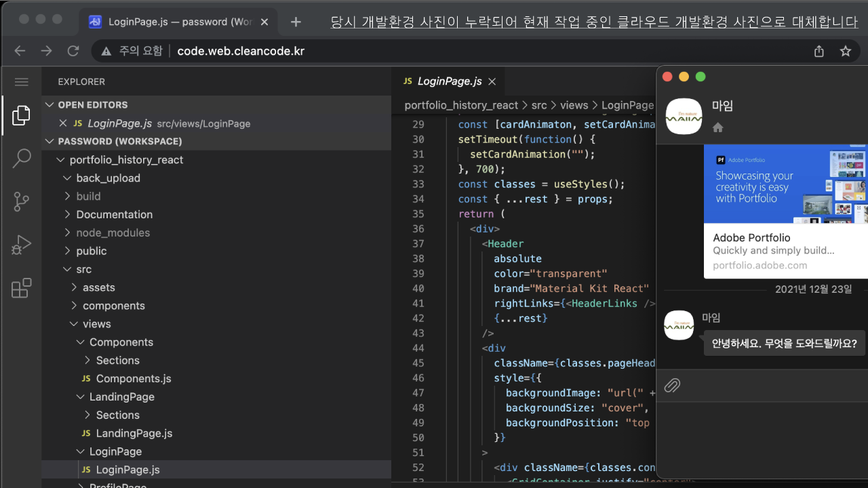Reload the browser page
The width and height of the screenshot is (868, 488).
[73, 52]
